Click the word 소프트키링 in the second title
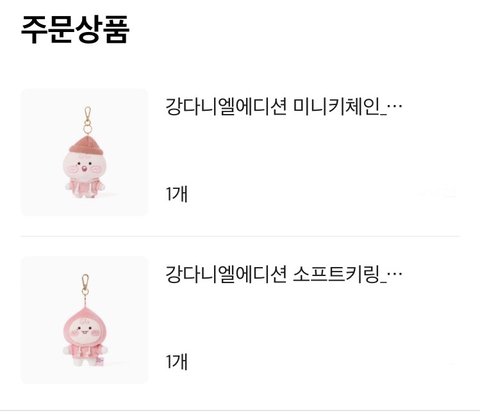480x415 pixels. (336, 275)
